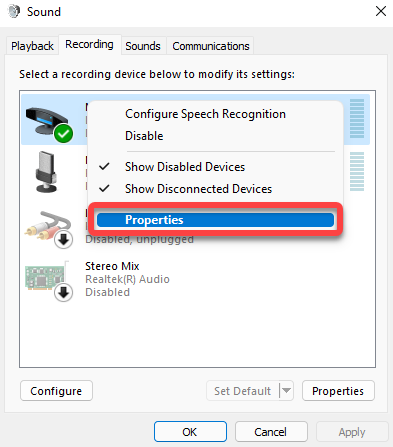This screenshot has height=447, width=393.
Task: Choose Disable in the context menu
Action: click(144, 136)
